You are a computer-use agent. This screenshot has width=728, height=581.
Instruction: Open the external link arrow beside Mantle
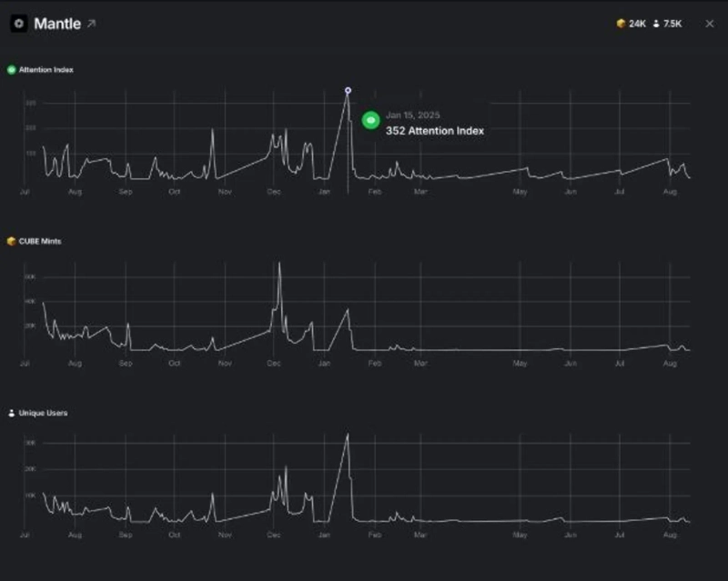(x=91, y=24)
